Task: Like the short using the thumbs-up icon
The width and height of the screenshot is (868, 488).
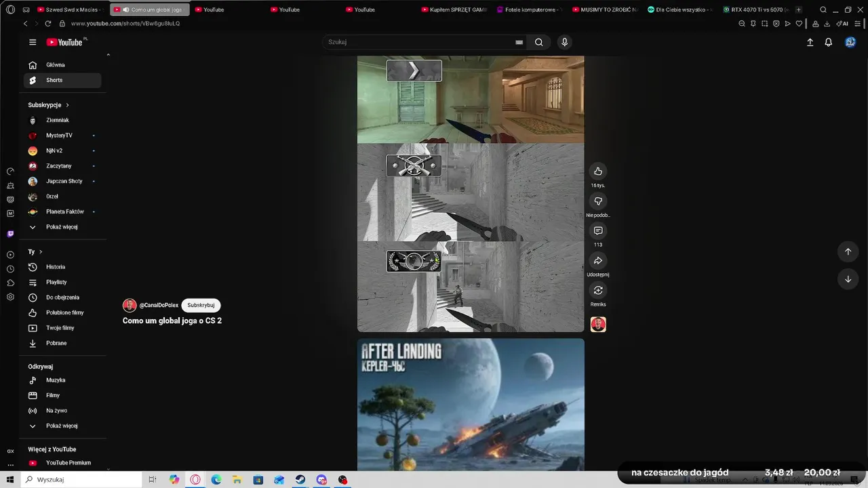Action: [597, 171]
